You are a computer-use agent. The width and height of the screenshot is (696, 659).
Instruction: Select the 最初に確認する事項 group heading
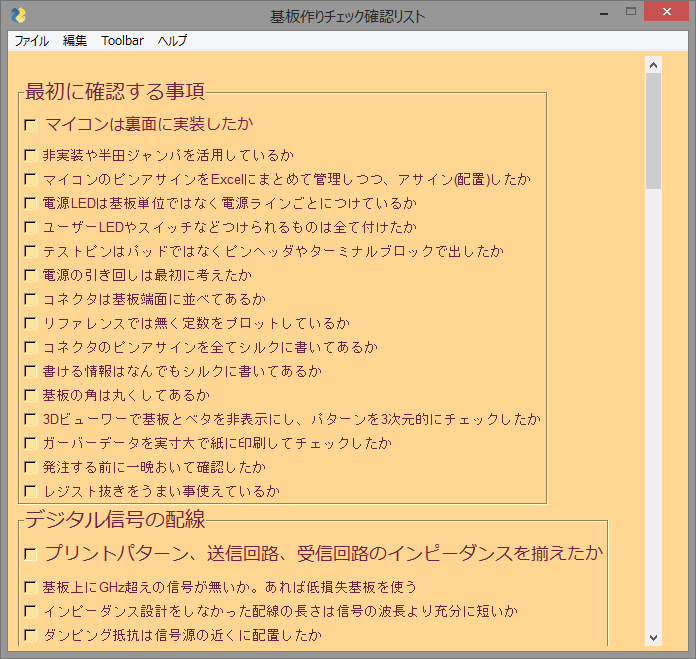(x=115, y=91)
